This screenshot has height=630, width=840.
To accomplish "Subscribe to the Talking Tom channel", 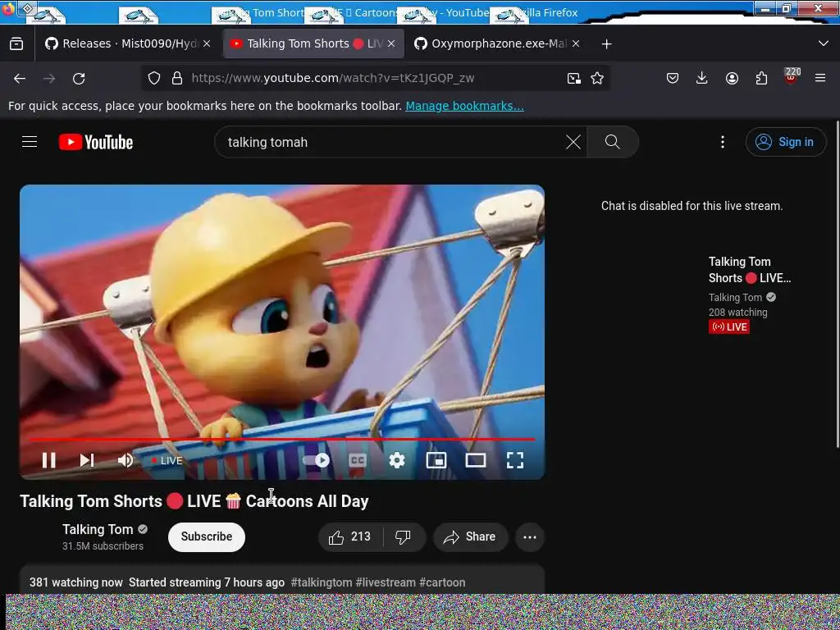I will (x=206, y=536).
